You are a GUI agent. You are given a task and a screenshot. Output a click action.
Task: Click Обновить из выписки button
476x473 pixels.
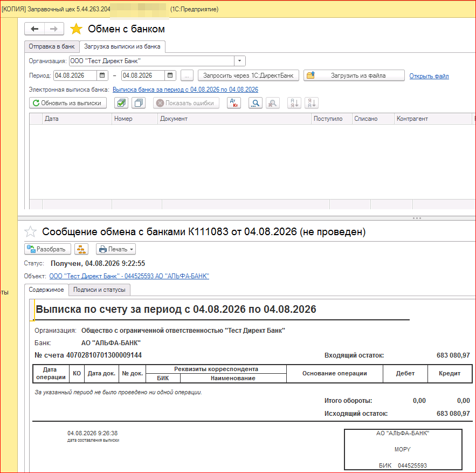coord(68,103)
